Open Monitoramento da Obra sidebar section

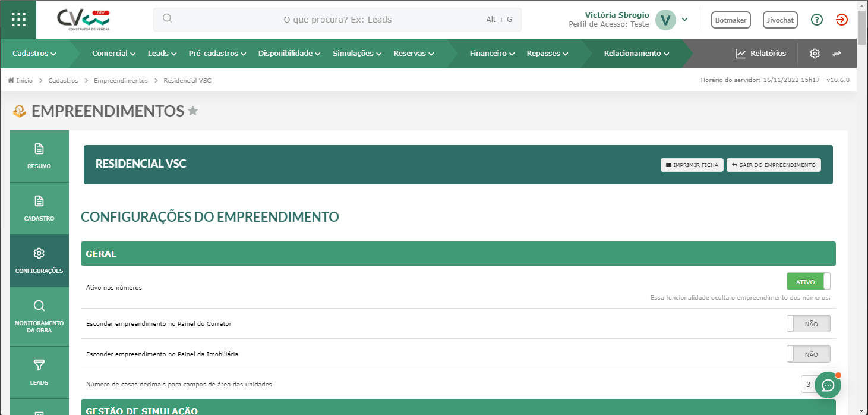(39, 316)
